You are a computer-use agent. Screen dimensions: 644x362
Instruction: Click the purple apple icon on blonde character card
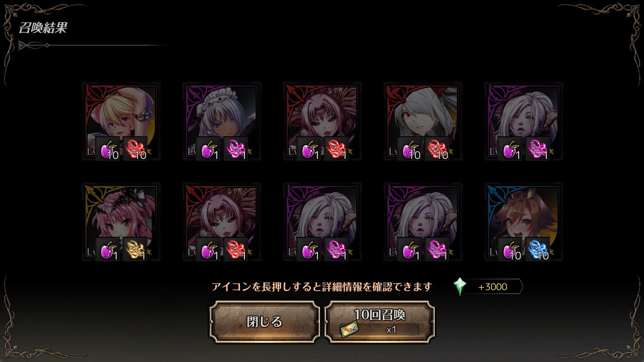[108, 148]
